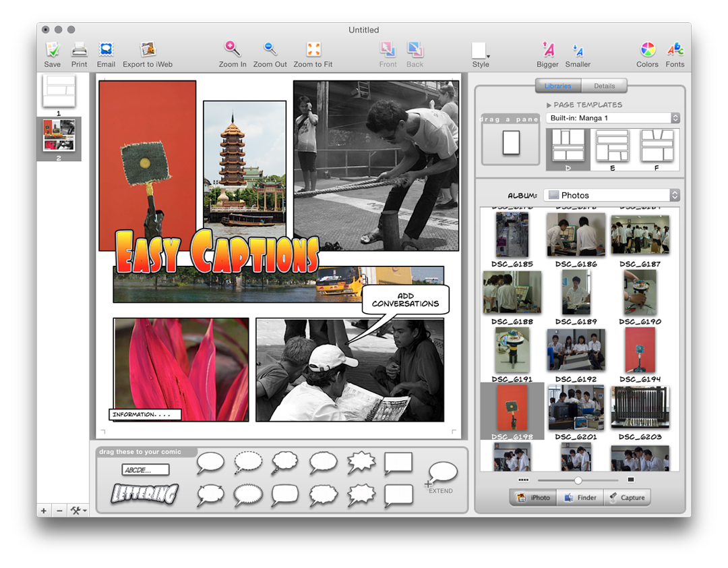Open the Colors picker icon
The width and height of the screenshot is (728, 568).
tap(647, 49)
